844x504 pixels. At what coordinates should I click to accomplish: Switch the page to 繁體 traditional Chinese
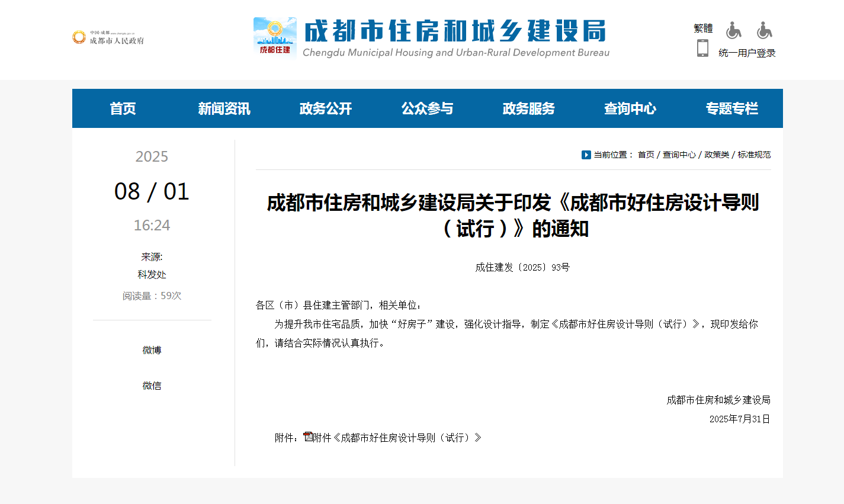point(703,28)
